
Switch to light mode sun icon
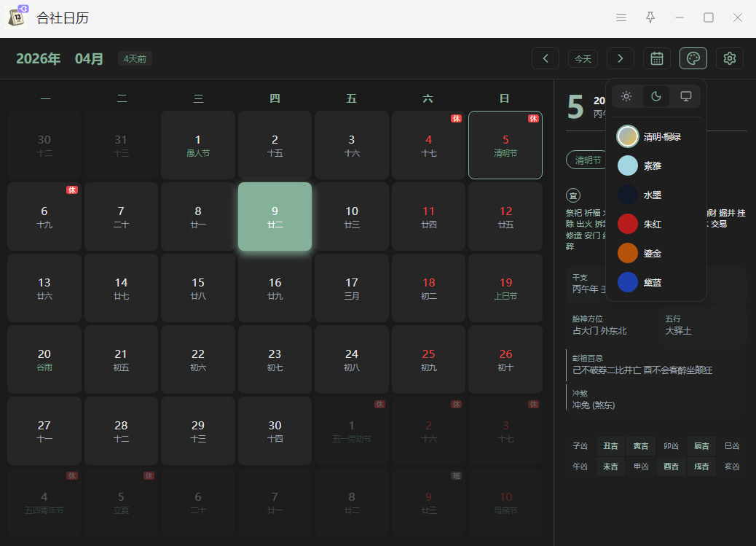coord(626,96)
